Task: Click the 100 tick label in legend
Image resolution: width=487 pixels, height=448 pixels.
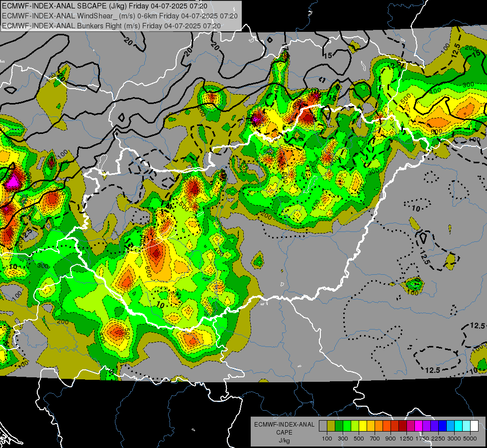Action: coord(327,439)
